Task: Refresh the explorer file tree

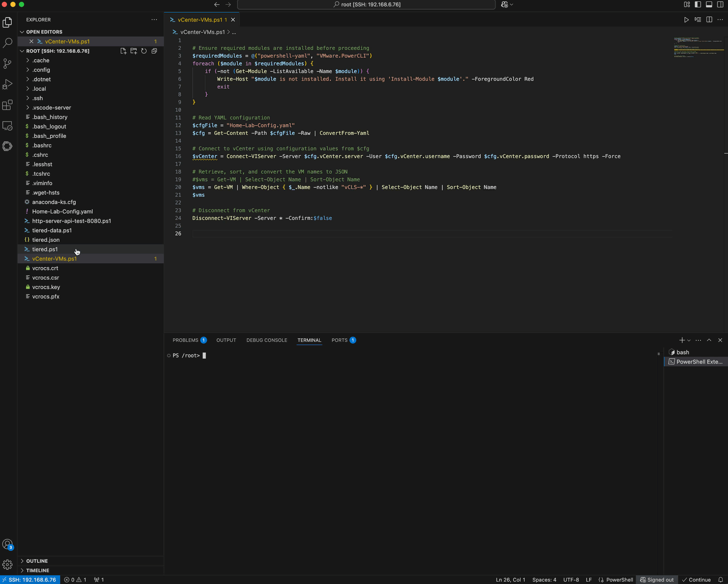Action: pyautogui.click(x=144, y=51)
